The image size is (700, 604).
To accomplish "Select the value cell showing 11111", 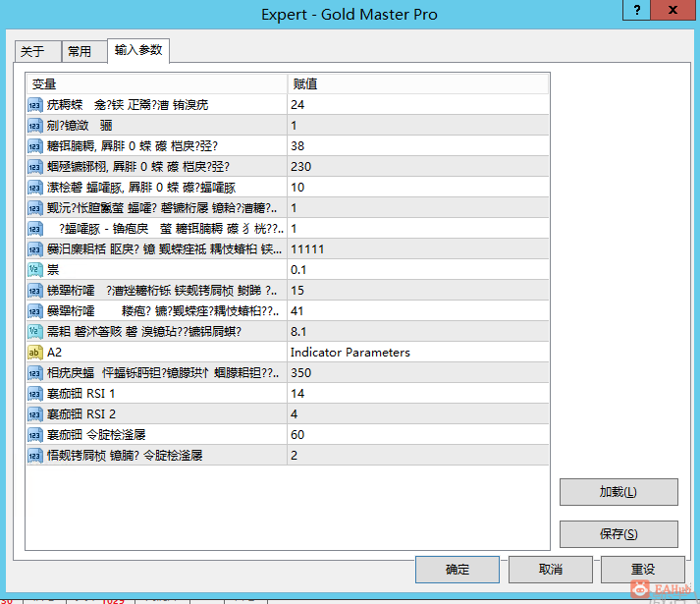I will coord(418,249).
